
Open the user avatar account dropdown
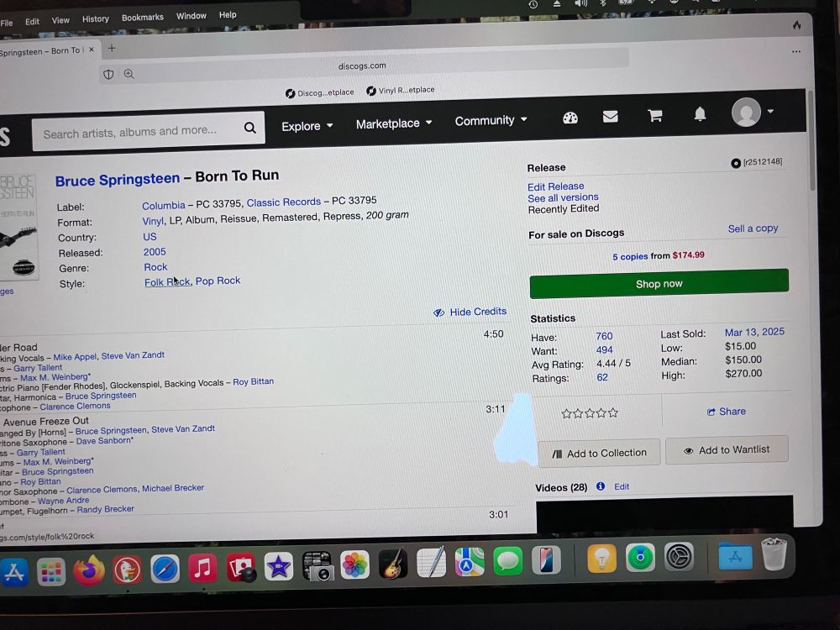(752, 112)
